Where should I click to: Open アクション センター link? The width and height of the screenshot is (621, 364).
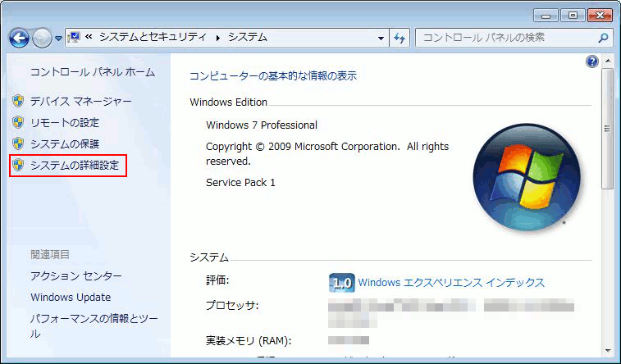coord(75,276)
